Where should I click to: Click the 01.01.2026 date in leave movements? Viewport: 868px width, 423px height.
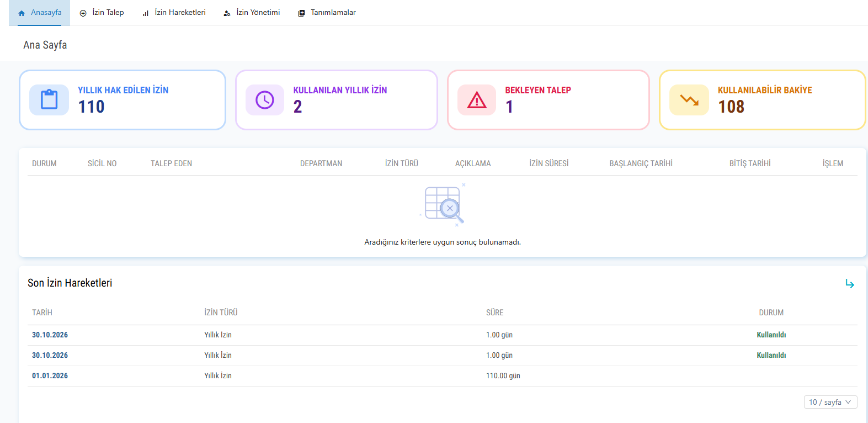pyautogui.click(x=50, y=376)
